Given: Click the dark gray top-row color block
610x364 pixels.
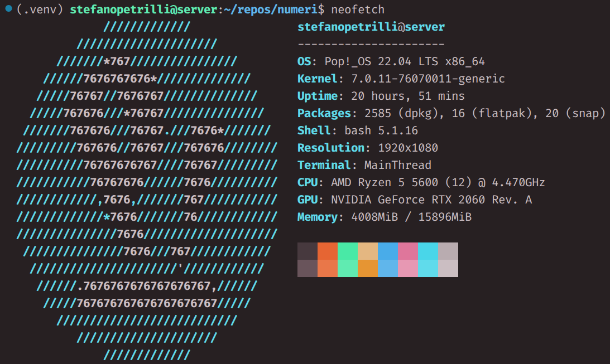Looking at the screenshot, I should 308,251.
